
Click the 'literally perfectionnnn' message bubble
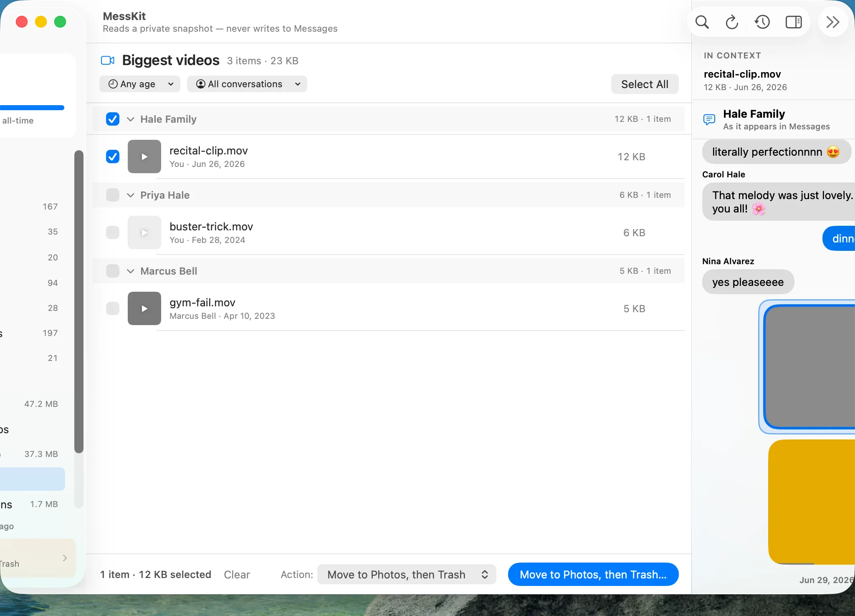click(x=777, y=151)
